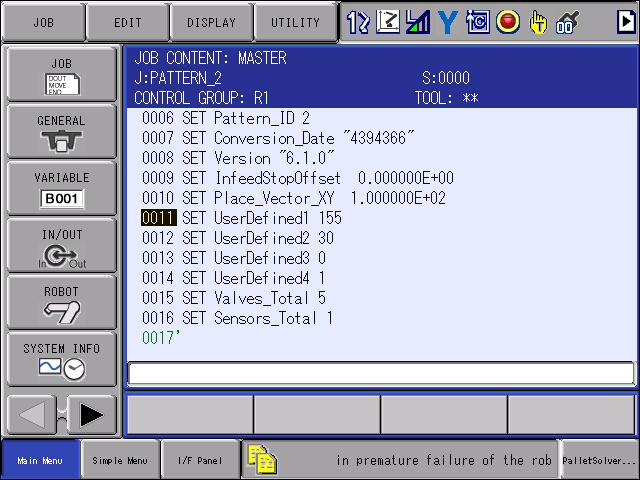This screenshot has height=480, width=640.
Task: Click the yellow hand teach-mode icon
Action: point(538,22)
